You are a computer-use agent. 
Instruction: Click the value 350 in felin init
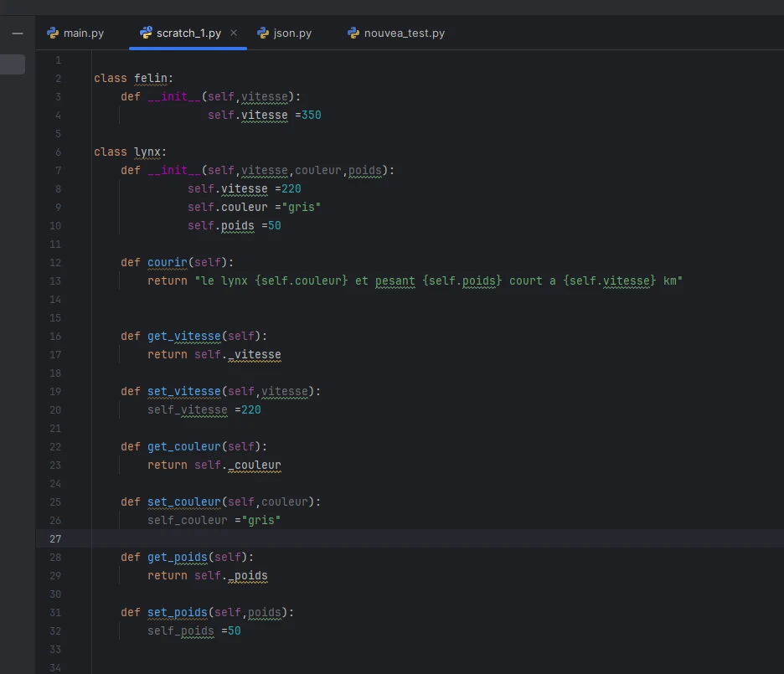311,115
